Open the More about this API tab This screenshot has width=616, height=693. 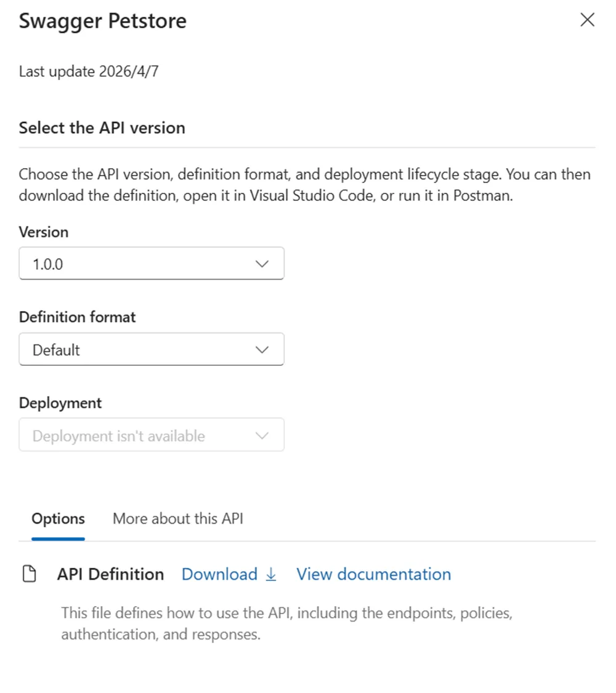click(x=177, y=519)
